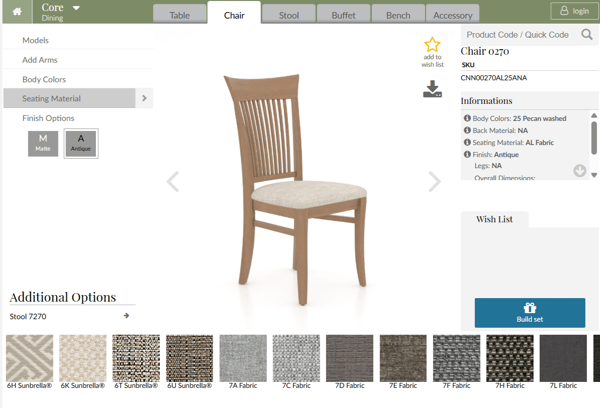Click info icon beside Seating Material
The height and width of the screenshot is (408, 600).
click(467, 142)
